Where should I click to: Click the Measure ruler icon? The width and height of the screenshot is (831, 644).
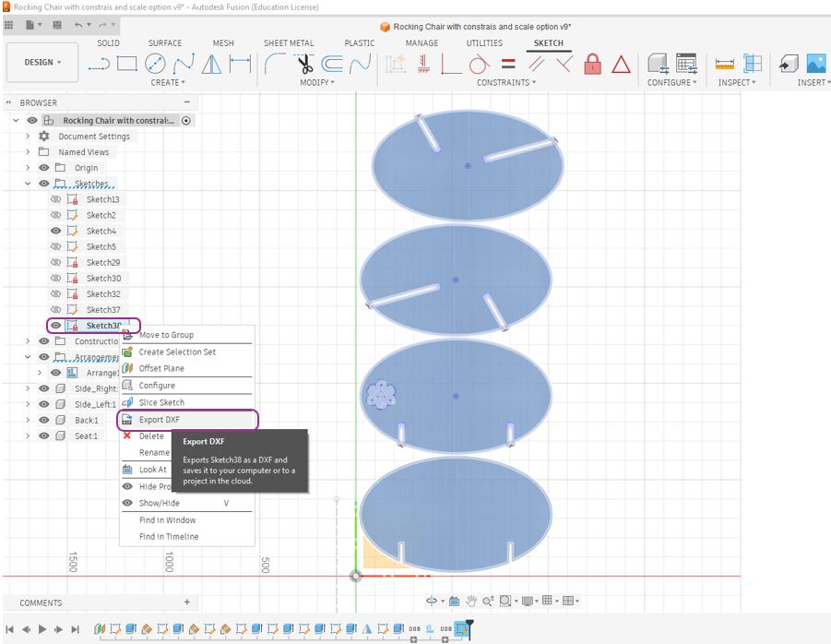coord(725,64)
